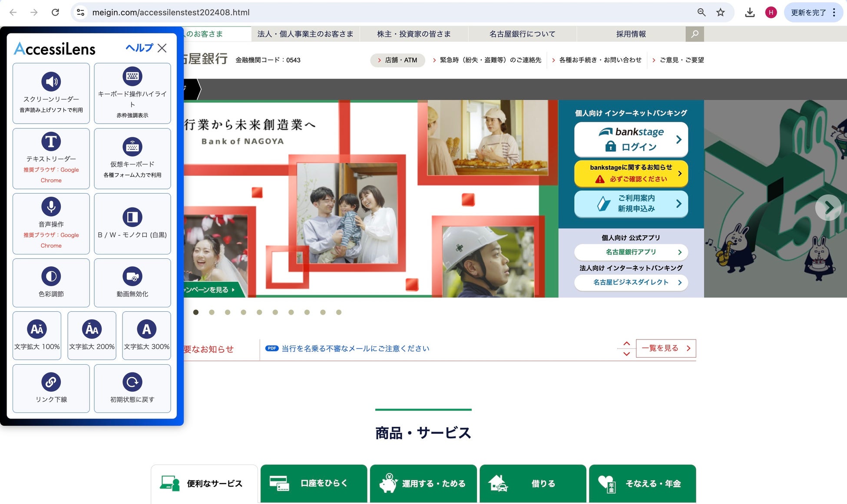The width and height of the screenshot is (847, 504).
Task: Show next notice with down chevron
Action: (626, 354)
